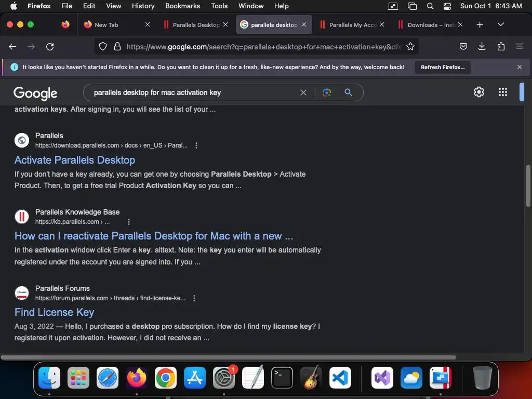Screen dimensions: 532x399
Task: Close the New Tab tab
Action: point(148,24)
